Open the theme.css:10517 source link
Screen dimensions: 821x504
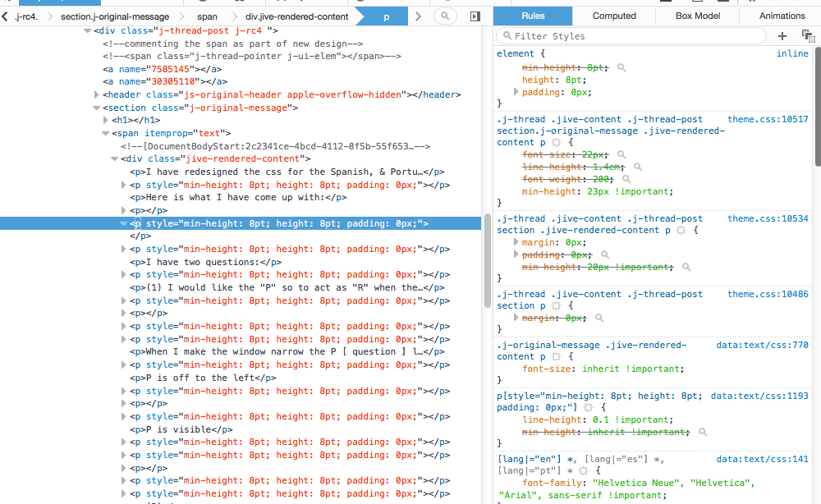coord(767,120)
